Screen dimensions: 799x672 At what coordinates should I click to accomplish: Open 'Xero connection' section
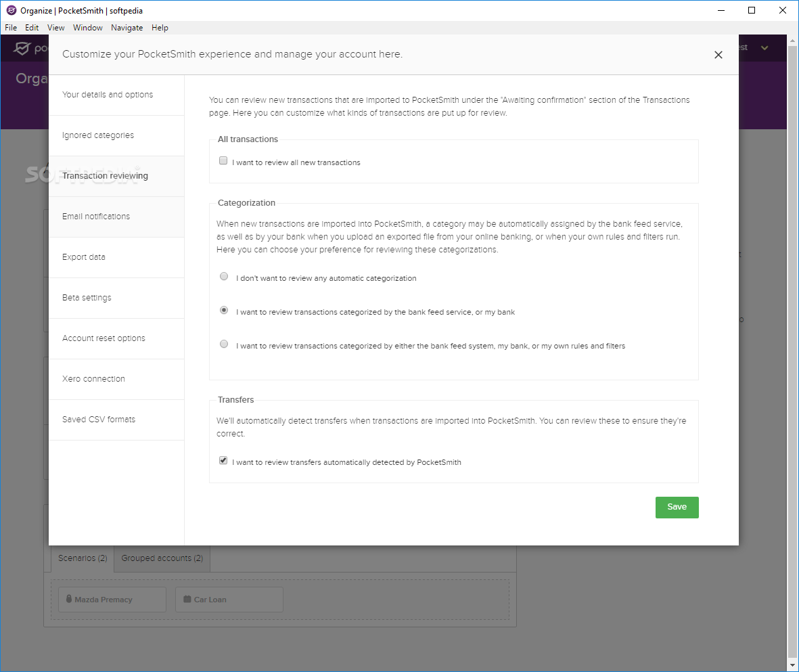pyautogui.click(x=116, y=379)
